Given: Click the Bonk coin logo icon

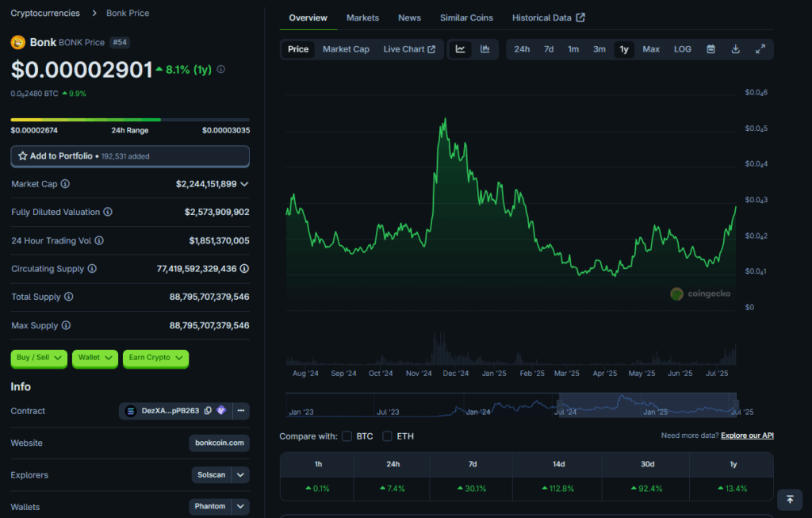Looking at the screenshot, I should pyautogui.click(x=17, y=43).
